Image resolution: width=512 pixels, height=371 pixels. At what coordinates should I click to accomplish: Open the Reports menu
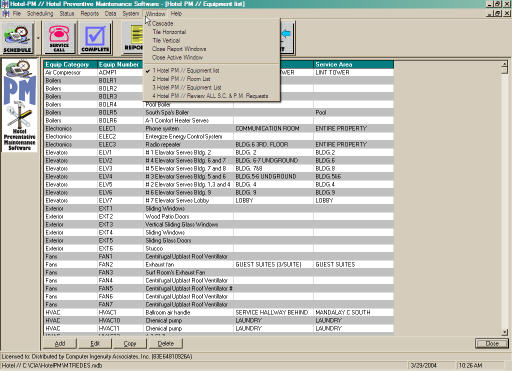tap(90, 14)
